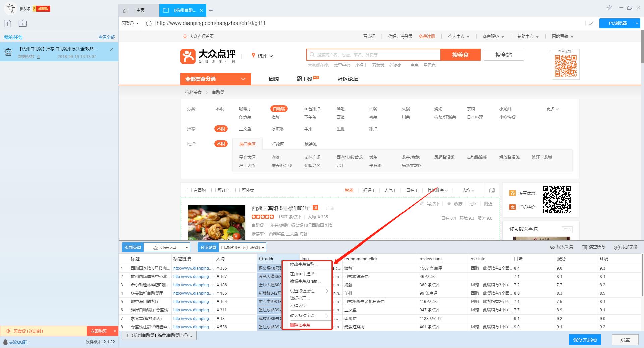Click 添加字段 plus icon
The image size is (644, 348).
click(x=616, y=247)
